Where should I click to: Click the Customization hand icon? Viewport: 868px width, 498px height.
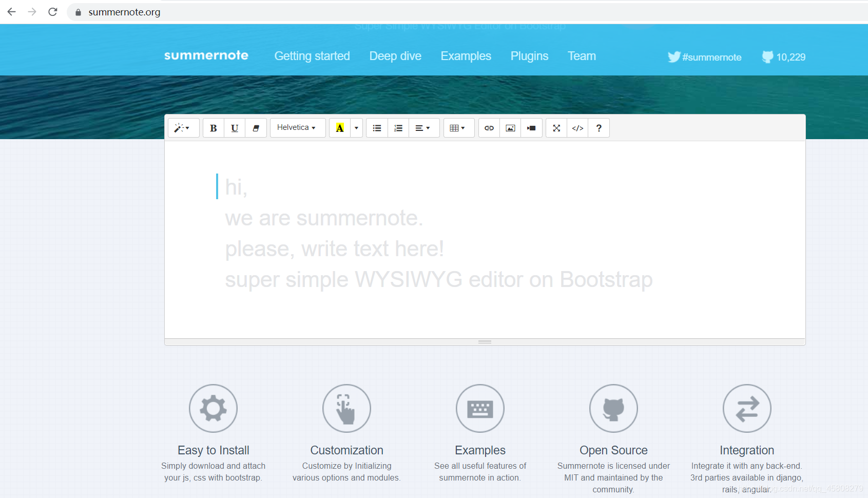pyautogui.click(x=346, y=408)
